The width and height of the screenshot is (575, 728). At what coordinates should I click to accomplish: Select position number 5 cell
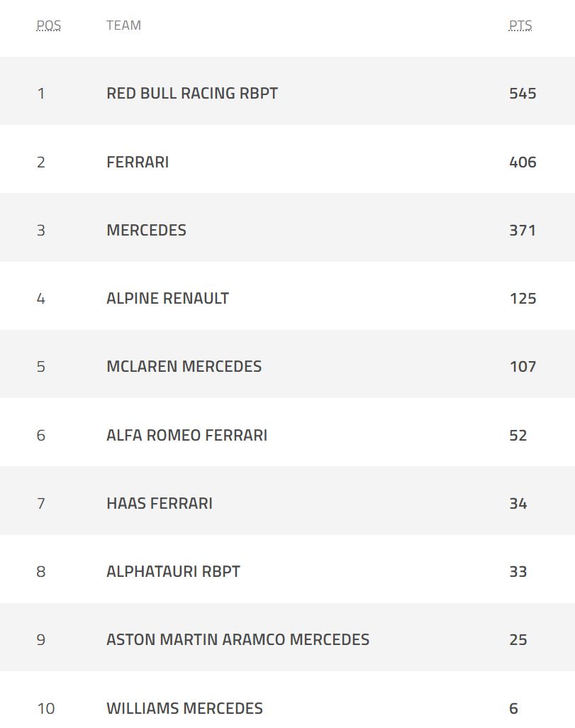click(x=41, y=366)
